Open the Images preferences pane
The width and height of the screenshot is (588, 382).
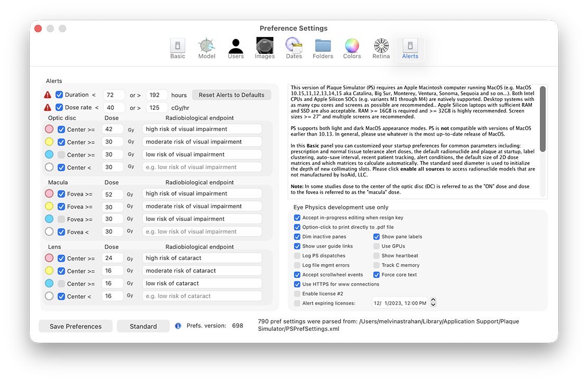click(264, 49)
